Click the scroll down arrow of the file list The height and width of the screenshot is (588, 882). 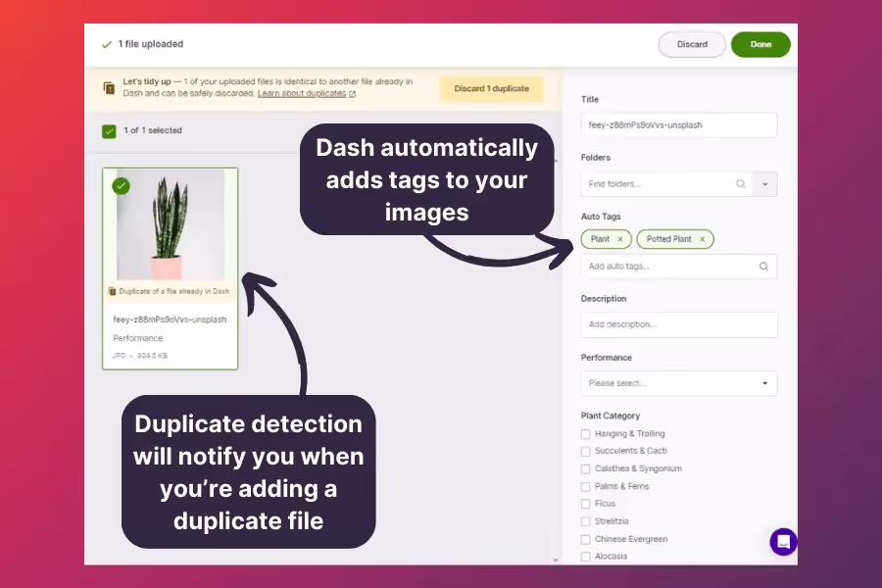pyautogui.click(x=556, y=560)
